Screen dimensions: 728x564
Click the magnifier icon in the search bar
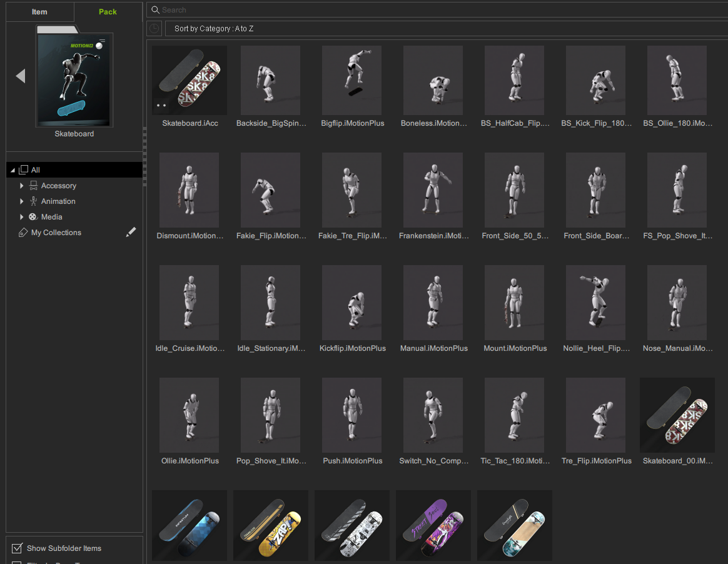155,10
